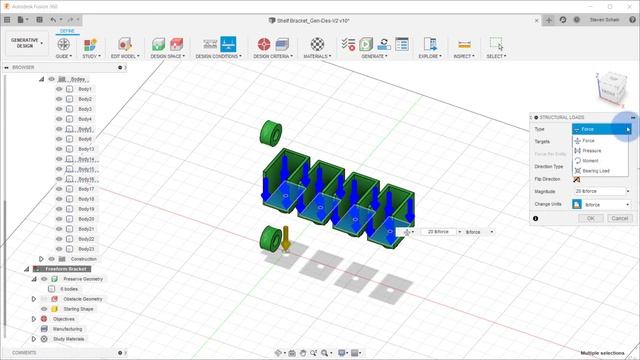The height and width of the screenshot is (360, 640).
Task: Click the Structural Constraints icon
Action: coord(210,44)
